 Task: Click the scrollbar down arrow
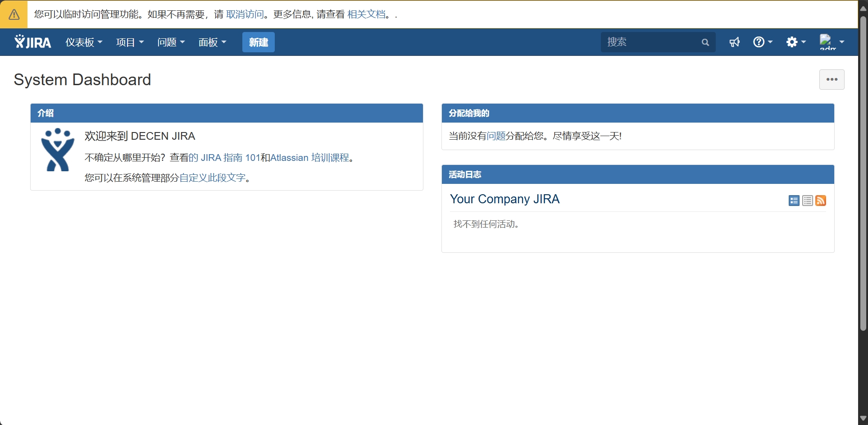tap(863, 419)
